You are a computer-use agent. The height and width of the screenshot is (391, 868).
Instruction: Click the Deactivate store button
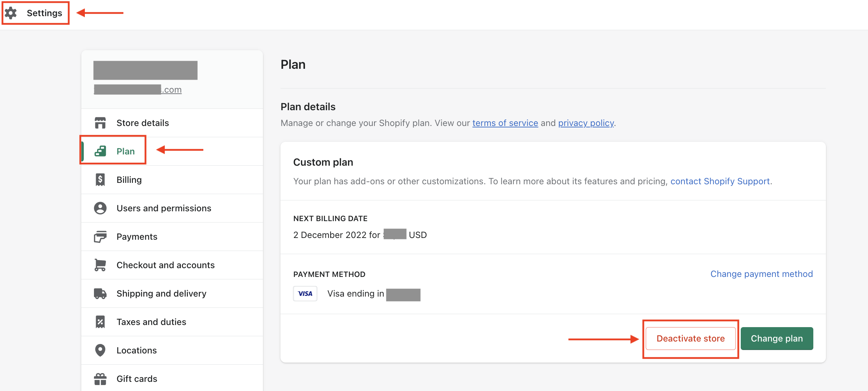point(691,338)
